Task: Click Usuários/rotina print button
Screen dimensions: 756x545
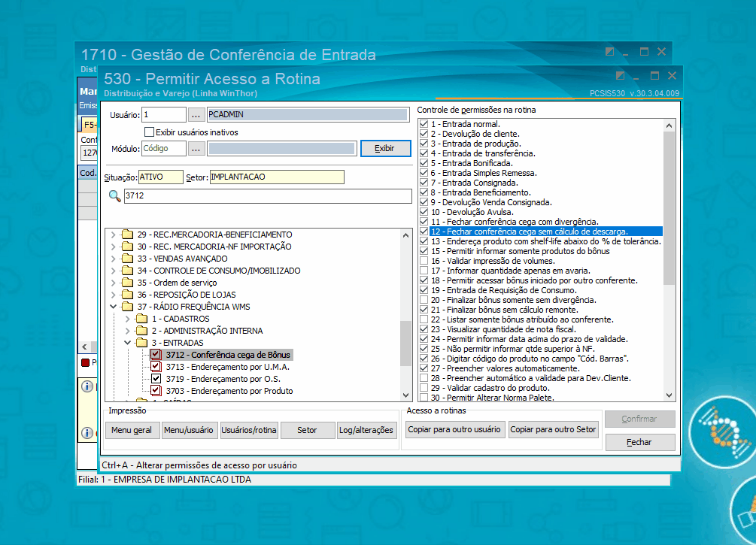Action: pyautogui.click(x=249, y=430)
